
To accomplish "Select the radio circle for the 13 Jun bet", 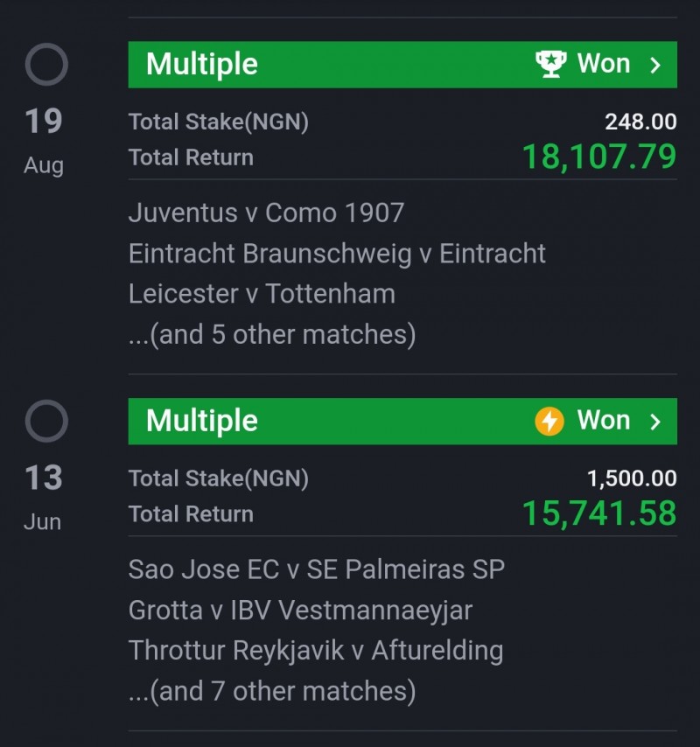I will pyautogui.click(x=46, y=421).
